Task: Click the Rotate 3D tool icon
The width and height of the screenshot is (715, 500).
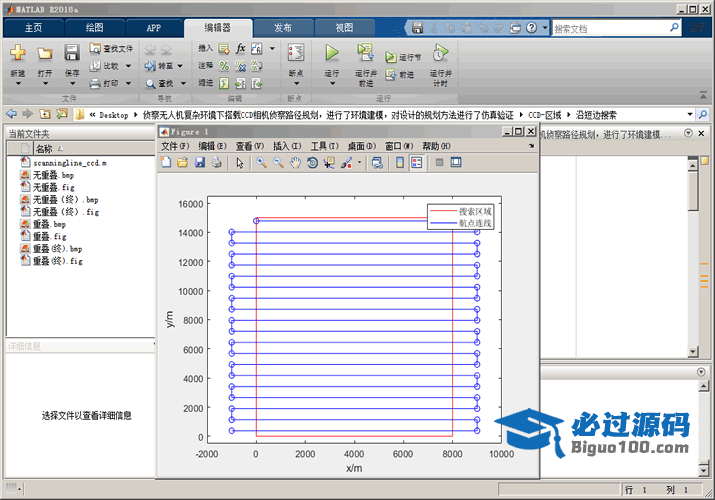Action: (x=312, y=163)
